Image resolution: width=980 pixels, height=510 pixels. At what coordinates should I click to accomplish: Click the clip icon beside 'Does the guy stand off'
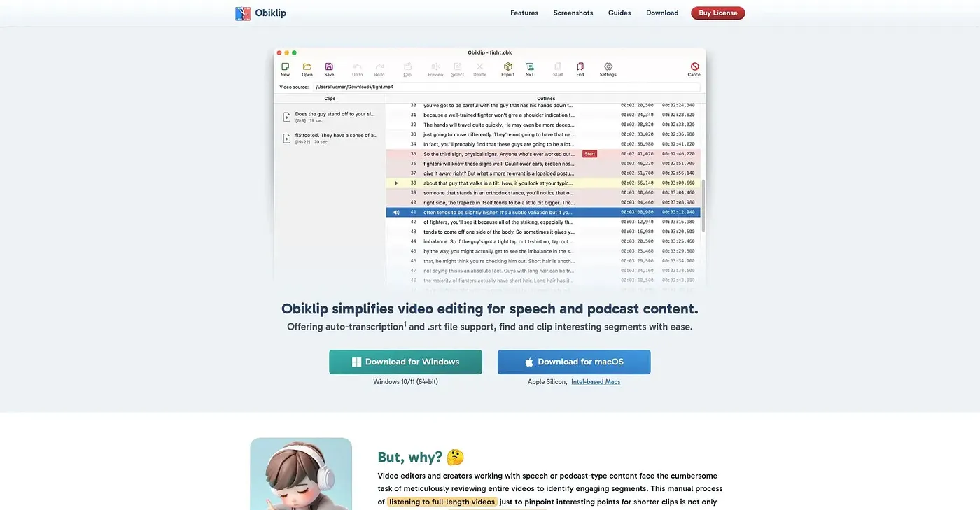(287, 117)
